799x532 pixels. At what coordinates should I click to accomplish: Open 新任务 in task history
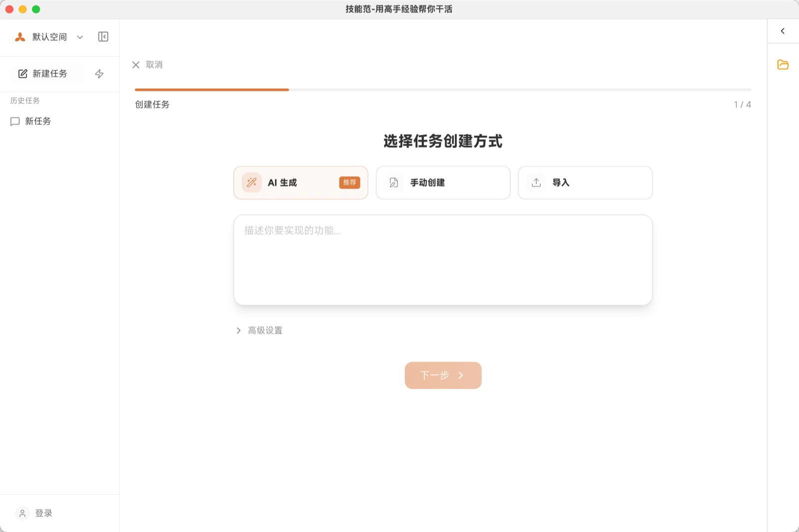pyautogui.click(x=38, y=121)
